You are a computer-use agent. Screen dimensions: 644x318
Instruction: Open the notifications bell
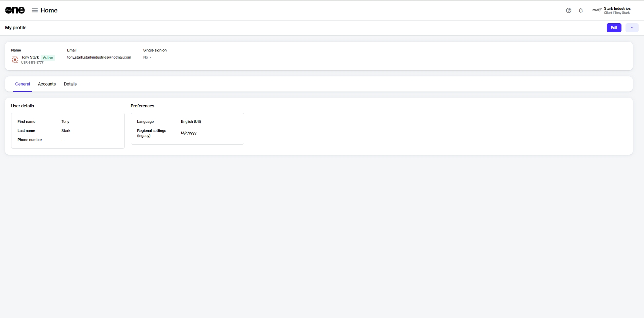coord(580,10)
